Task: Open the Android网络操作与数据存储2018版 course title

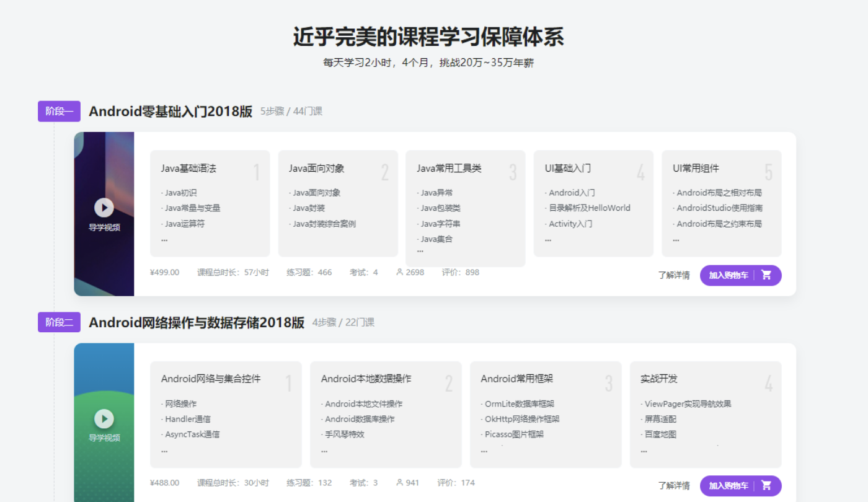Action: [x=197, y=322]
